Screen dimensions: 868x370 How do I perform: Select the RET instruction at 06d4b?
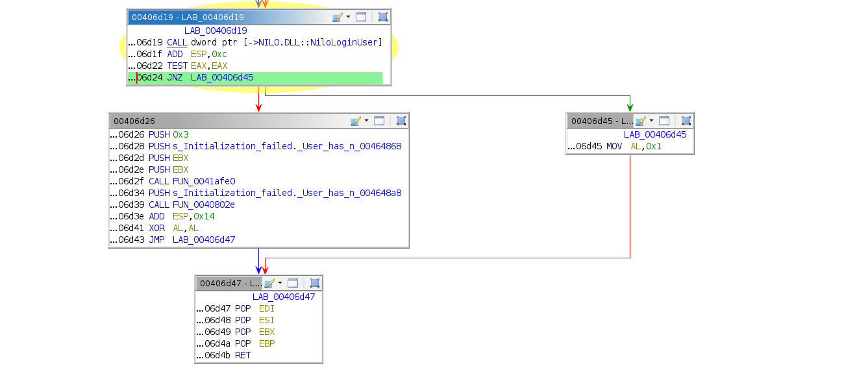click(258, 356)
